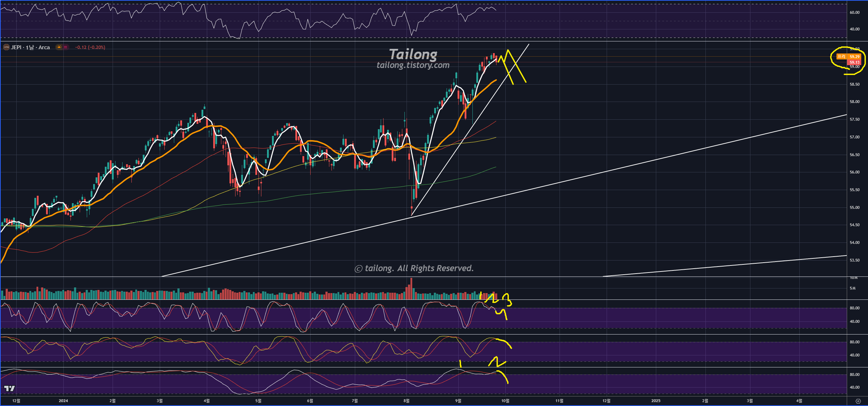Click the pink approximate-equal data status icon
The height and width of the screenshot is (406, 868).
(x=66, y=47)
